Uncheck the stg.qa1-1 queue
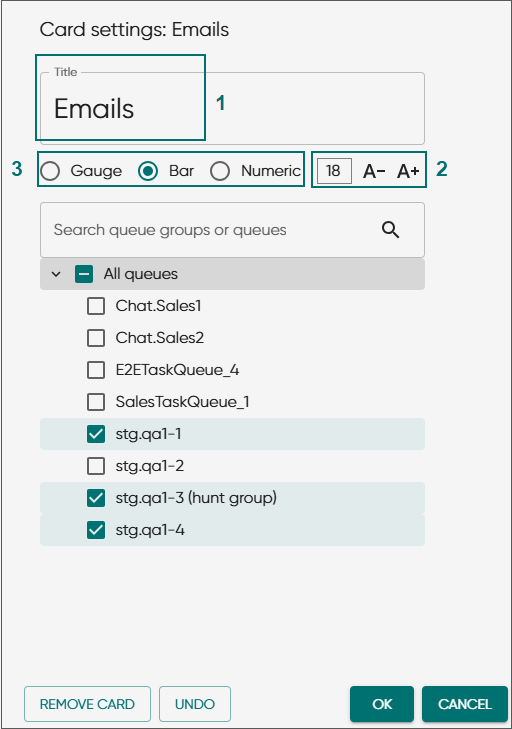 coord(96,434)
